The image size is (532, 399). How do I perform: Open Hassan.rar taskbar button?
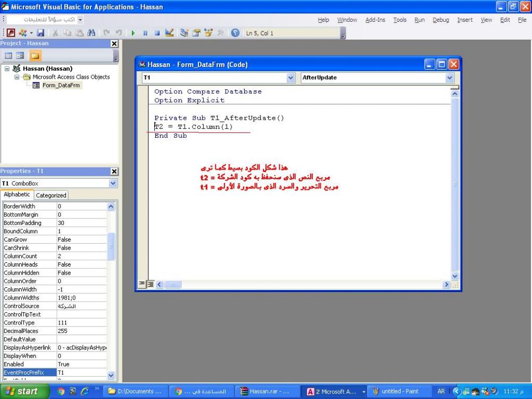pyautogui.click(x=268, y=392)
